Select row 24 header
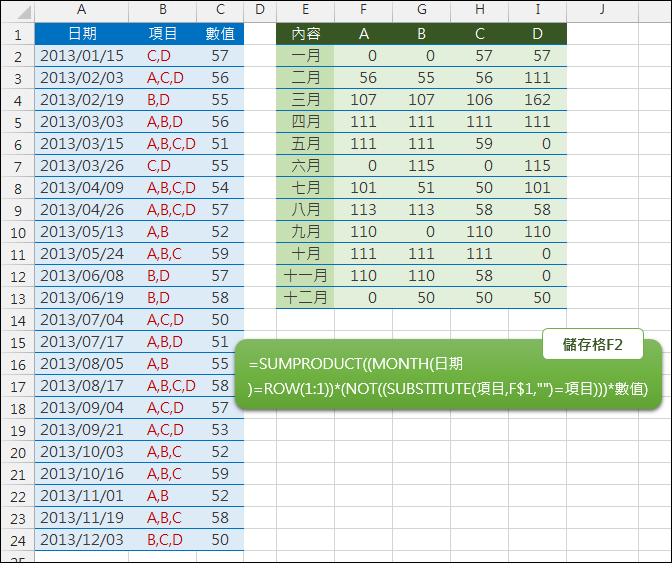 click(18, 540)
